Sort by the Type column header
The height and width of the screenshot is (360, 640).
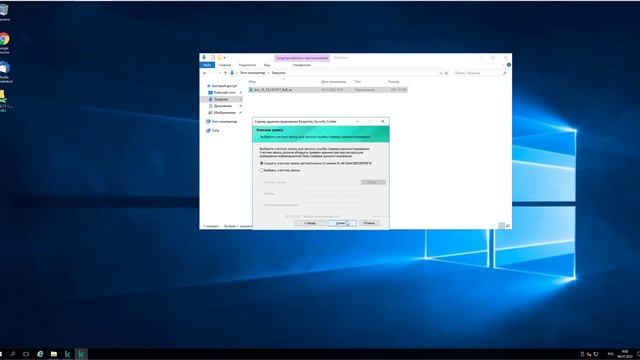click(x=358, y=82)
